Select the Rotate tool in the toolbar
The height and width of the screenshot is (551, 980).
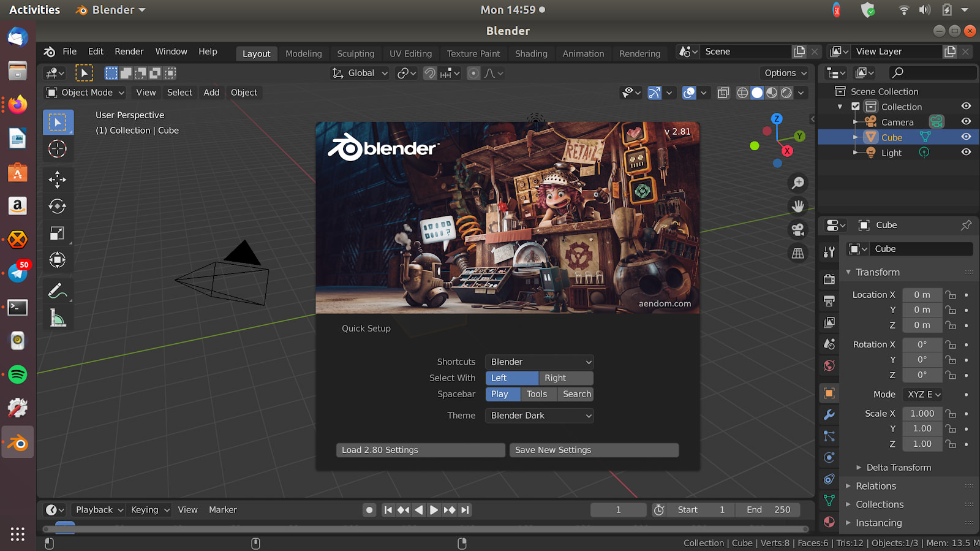point(58,207)
